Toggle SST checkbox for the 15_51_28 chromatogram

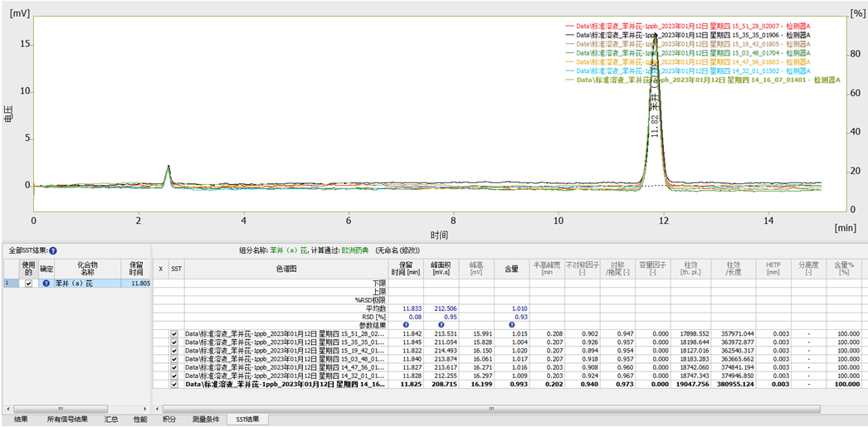[x=174, y=334]
